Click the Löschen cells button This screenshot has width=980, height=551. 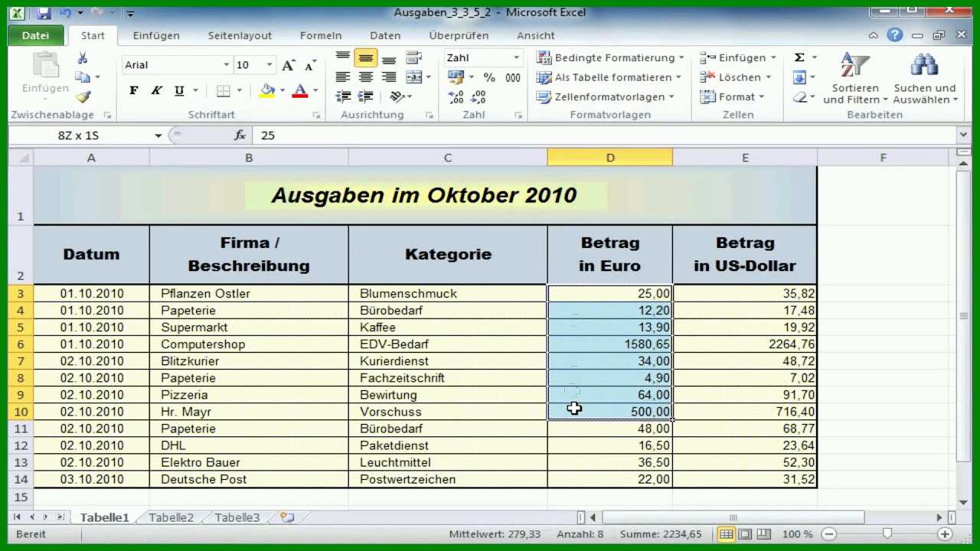coord(737,77)
